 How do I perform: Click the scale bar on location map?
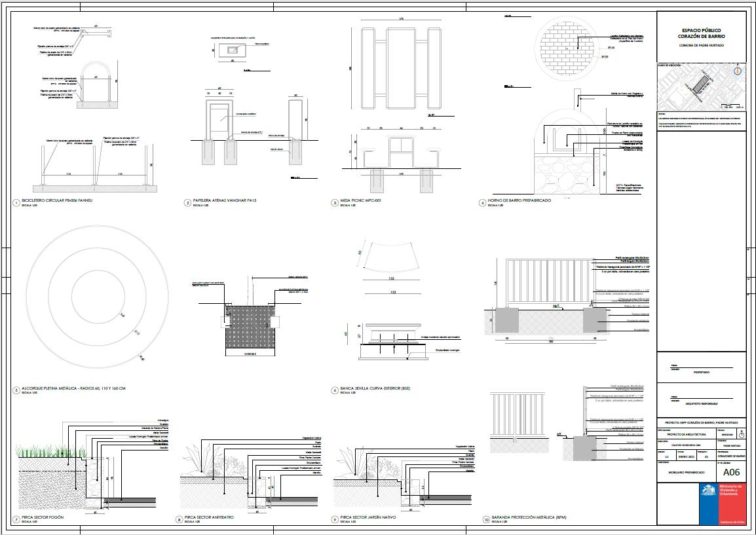[x=732, y=106]
